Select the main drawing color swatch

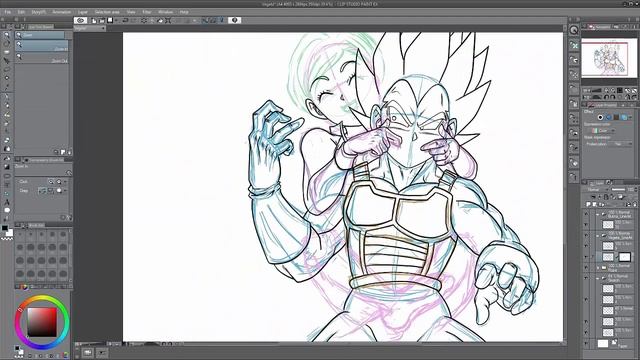pos(4,229)
